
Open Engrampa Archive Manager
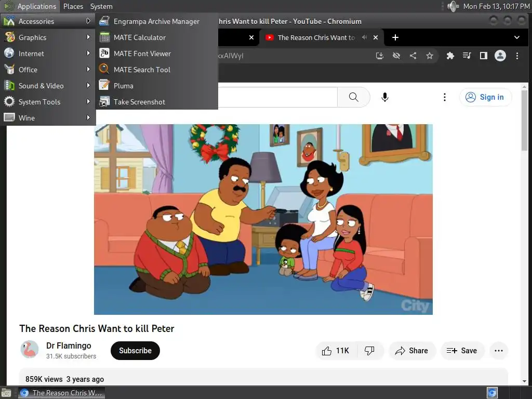(x=156, y=21)
